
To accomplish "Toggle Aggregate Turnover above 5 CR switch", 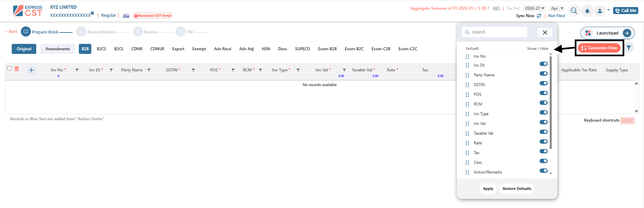I will (496, 8).
